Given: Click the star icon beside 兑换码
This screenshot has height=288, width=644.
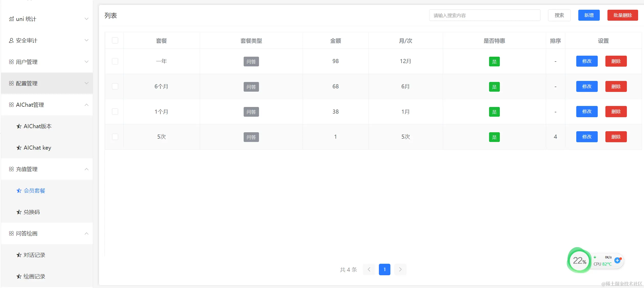Looking at the screenshot, I should tap(19, 212).
